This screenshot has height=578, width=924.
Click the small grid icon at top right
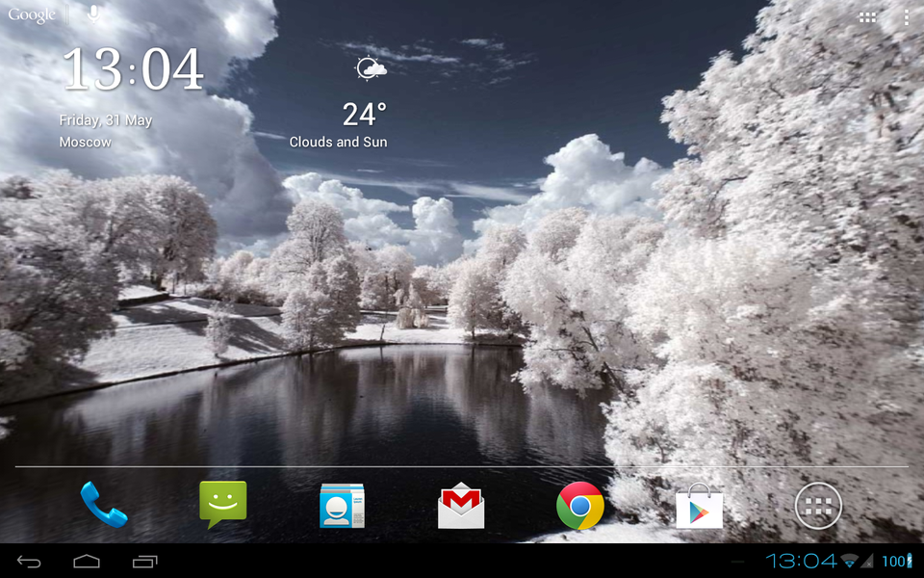coord(867,16)
